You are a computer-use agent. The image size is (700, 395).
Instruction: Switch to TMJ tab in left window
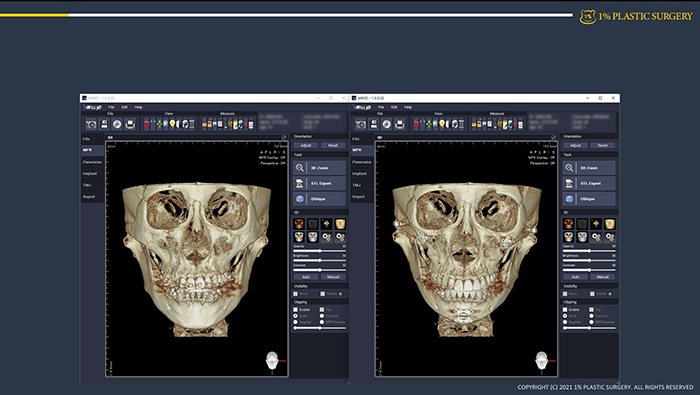pyautogui.click(x=92, y=185)
